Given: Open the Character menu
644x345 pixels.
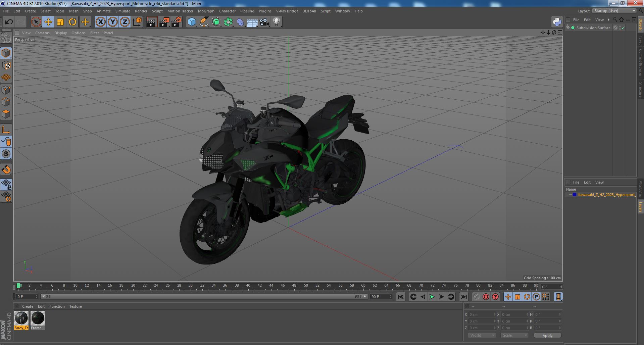Looking at the screenshot, I should (x=227, y=11).
